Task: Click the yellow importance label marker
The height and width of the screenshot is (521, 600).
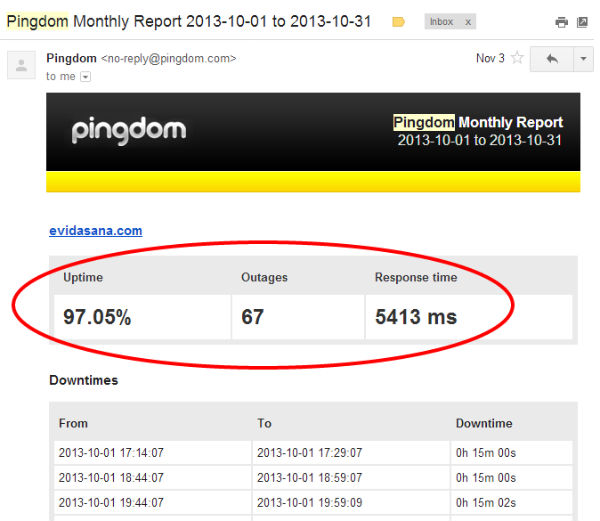Action: 398,22
